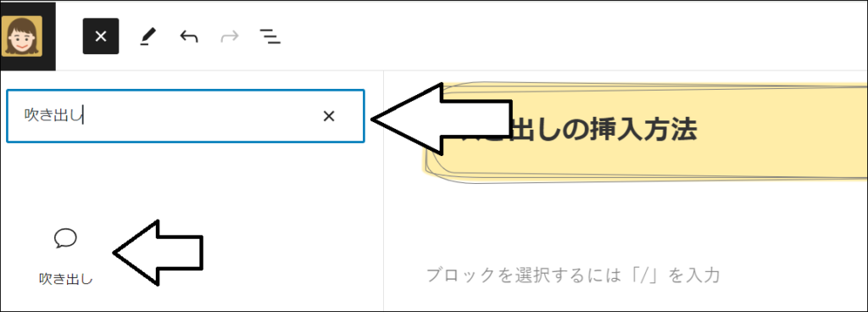
Task: Click the「/」slash text in paragraph placeholder
Action: pos(650,275)
